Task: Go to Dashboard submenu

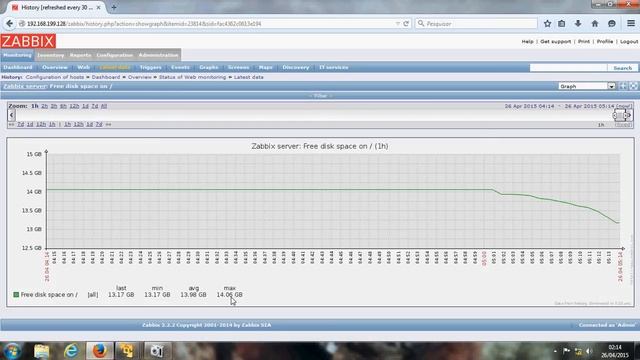Action: point(18,67)
